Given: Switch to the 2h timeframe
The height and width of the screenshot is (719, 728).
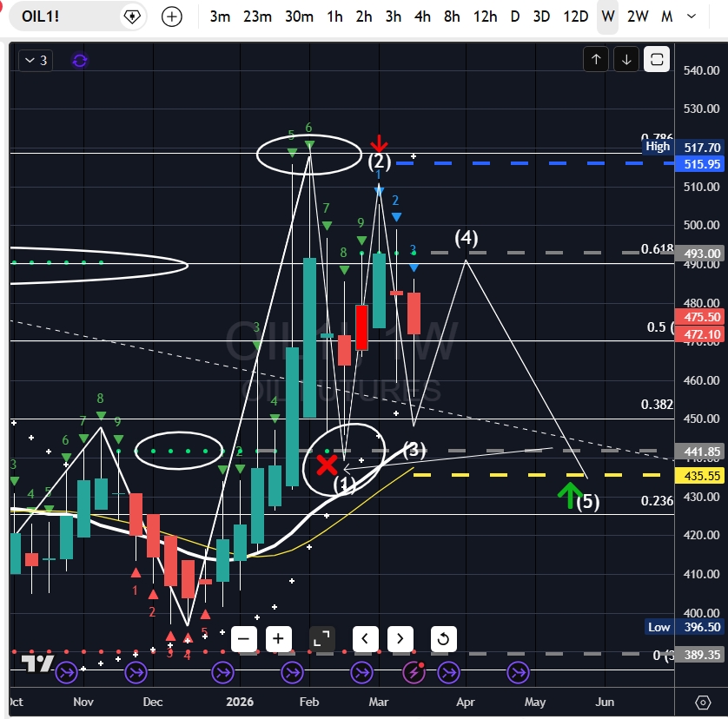Looking at the screenshot, I should (x=364, y=16).
